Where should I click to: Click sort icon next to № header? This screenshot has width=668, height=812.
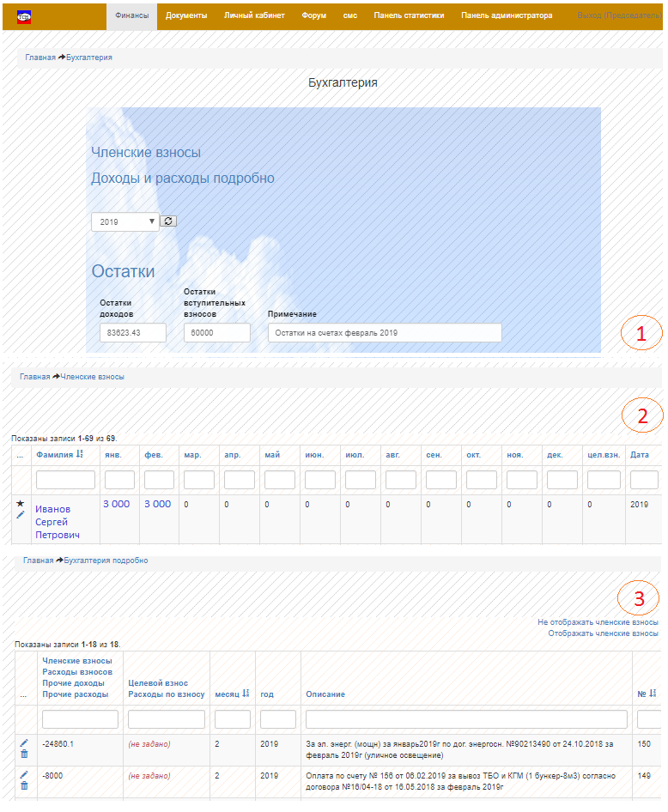(653, 694)
